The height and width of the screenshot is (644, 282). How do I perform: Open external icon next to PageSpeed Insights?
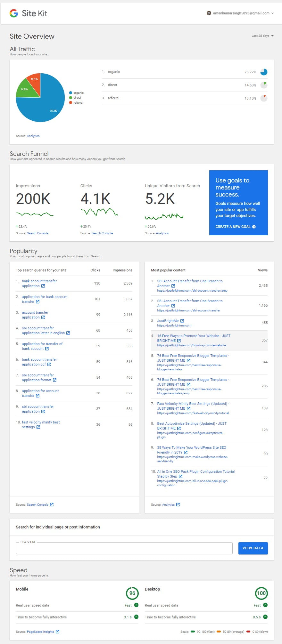tap(57, 632)
